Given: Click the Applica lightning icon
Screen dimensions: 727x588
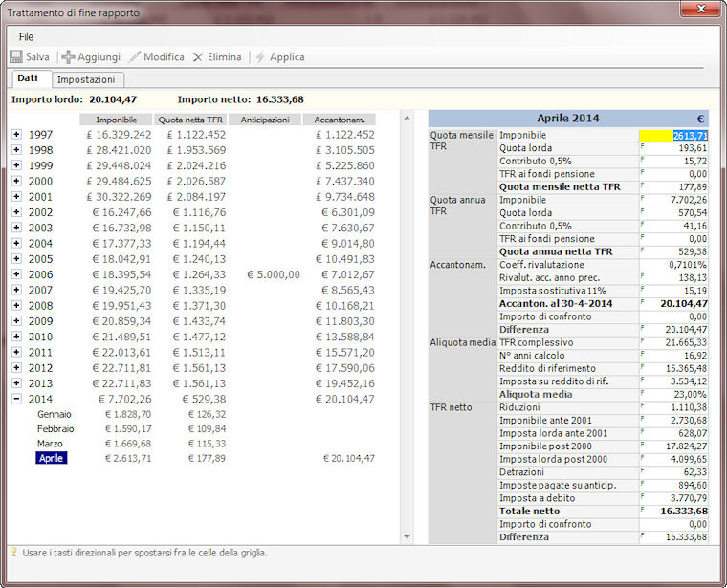Looking at the screenshot, I should click(x=260, y=57).
